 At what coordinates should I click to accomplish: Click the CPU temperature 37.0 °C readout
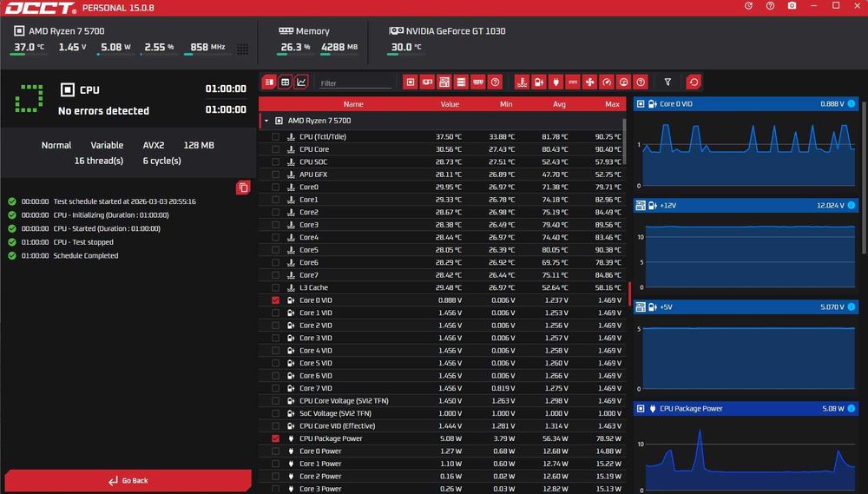[29, 47]
